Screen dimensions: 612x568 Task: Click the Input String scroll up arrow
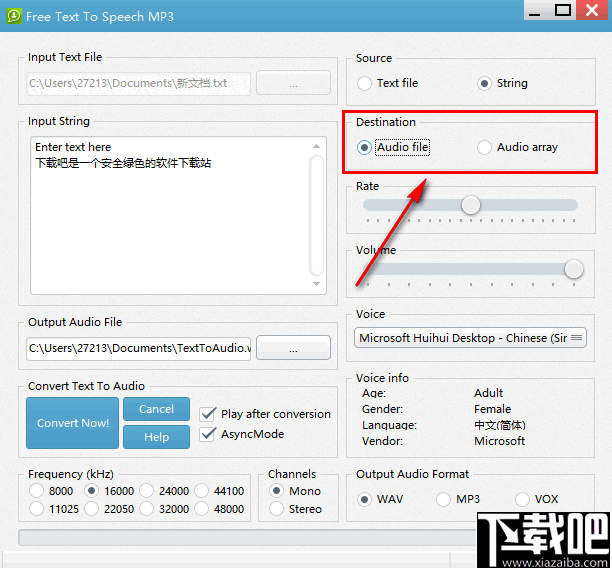click(x=317, y=146)
